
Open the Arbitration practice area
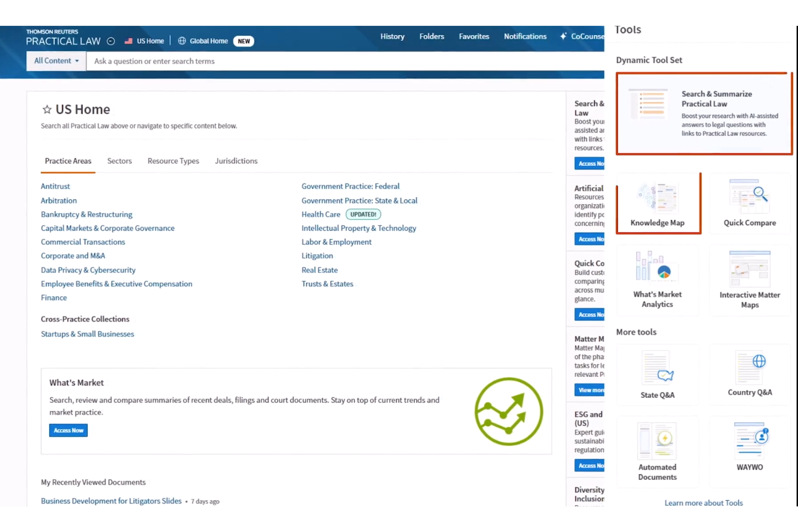tap(59, 201)
